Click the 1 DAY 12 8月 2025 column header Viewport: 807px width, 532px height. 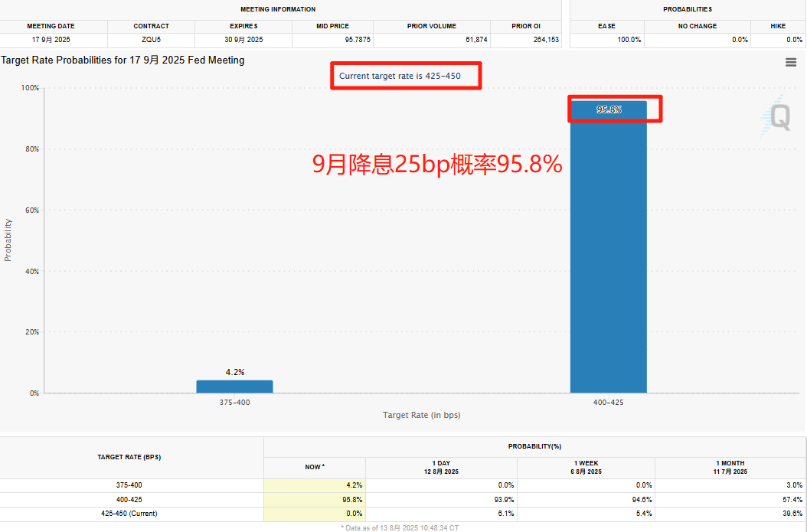tap(441, 467)
